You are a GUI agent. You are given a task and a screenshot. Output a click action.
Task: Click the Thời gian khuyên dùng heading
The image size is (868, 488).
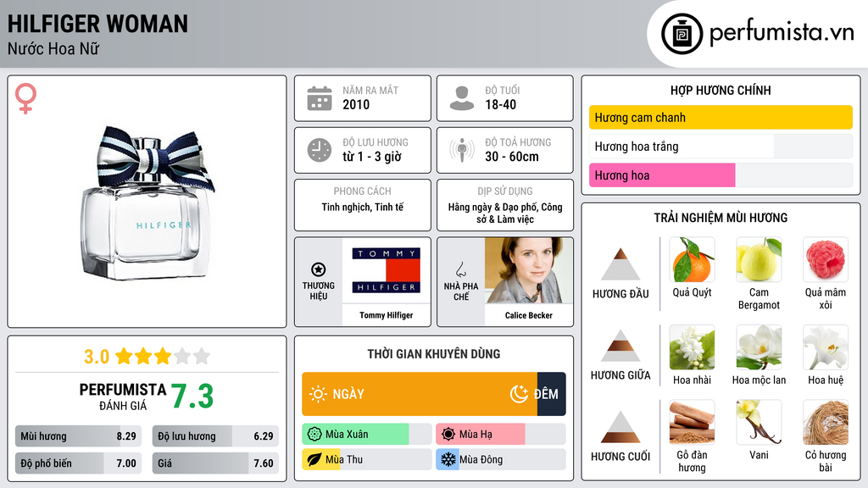click(x=434, y=354)
